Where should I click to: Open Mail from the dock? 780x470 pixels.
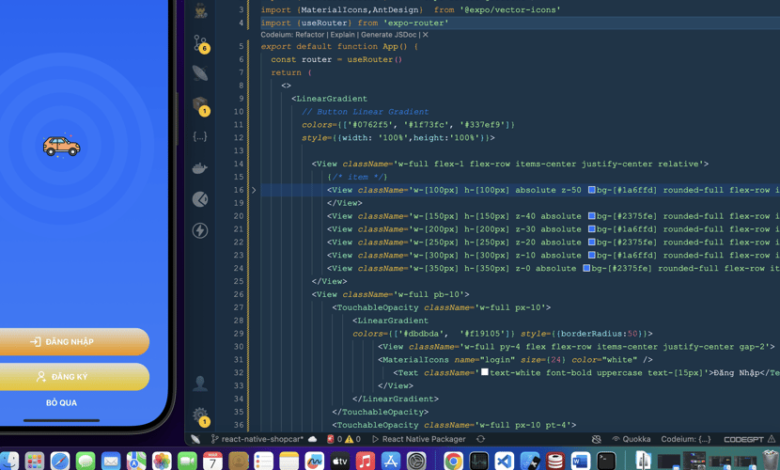pos(111,461)
